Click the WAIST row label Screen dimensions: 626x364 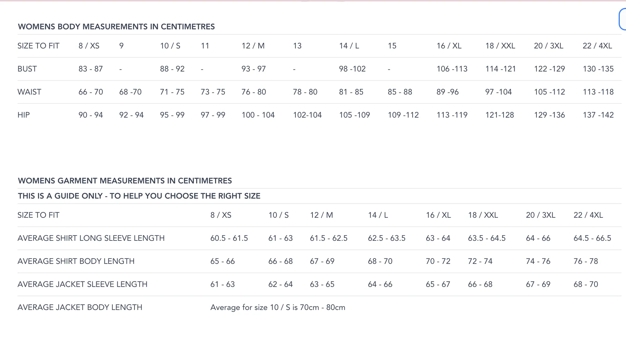point(29,92)
